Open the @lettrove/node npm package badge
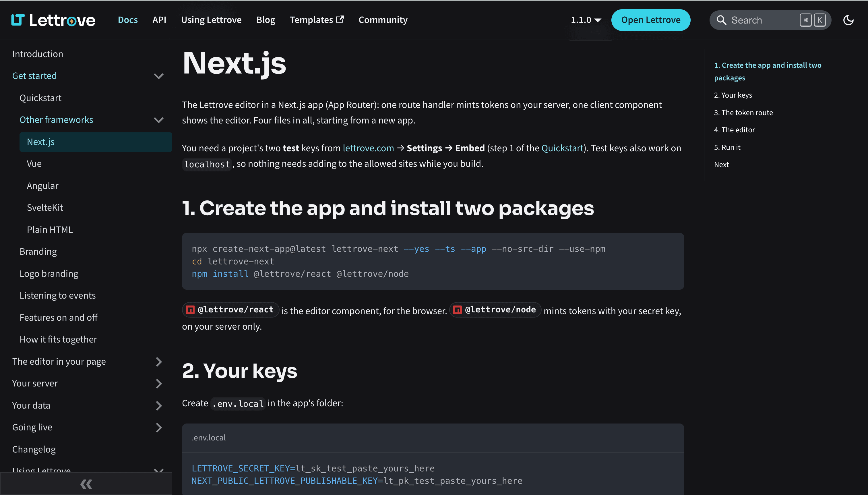 pos(495,310)
